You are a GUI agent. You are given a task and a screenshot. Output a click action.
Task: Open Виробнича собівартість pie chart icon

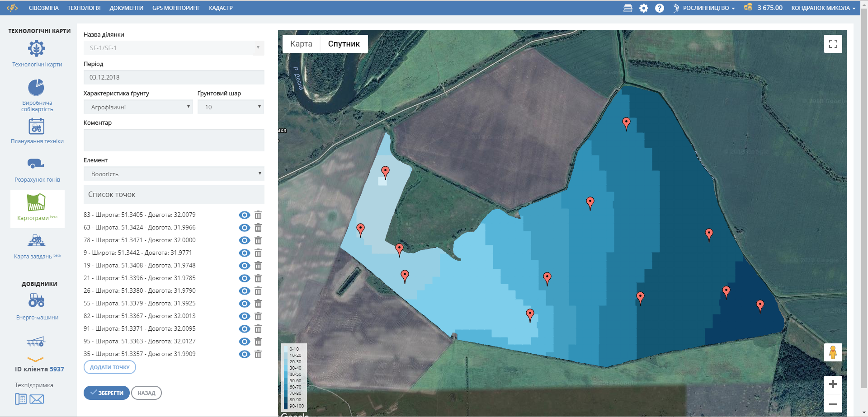coord(36,87)
